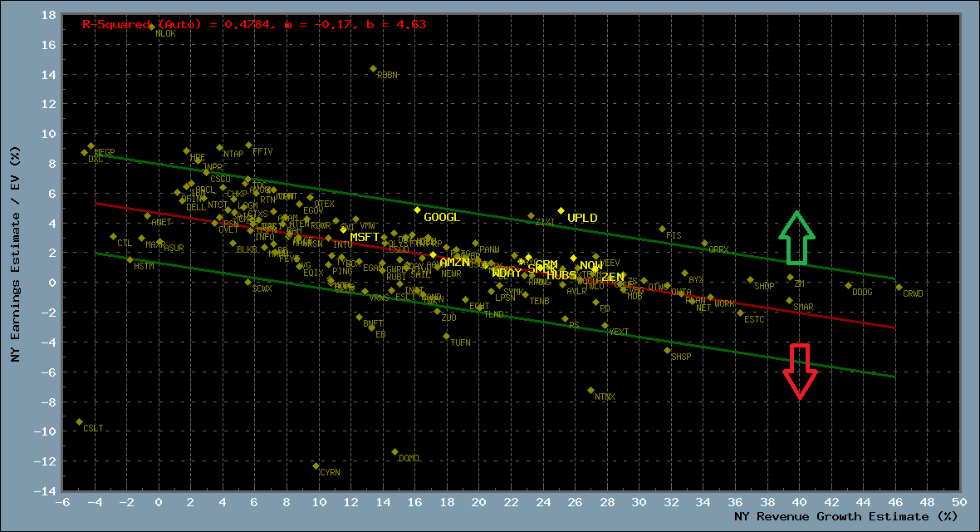Screen dimensions: 980x532
Task: Click the BNFT ticker label
Action: (373, 324)
